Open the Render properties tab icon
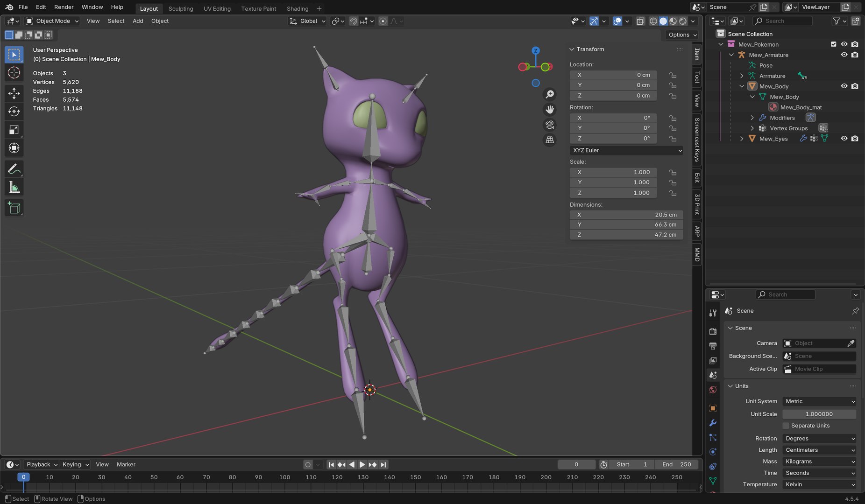Screen dimensions: 865x504 coord(713,331)
